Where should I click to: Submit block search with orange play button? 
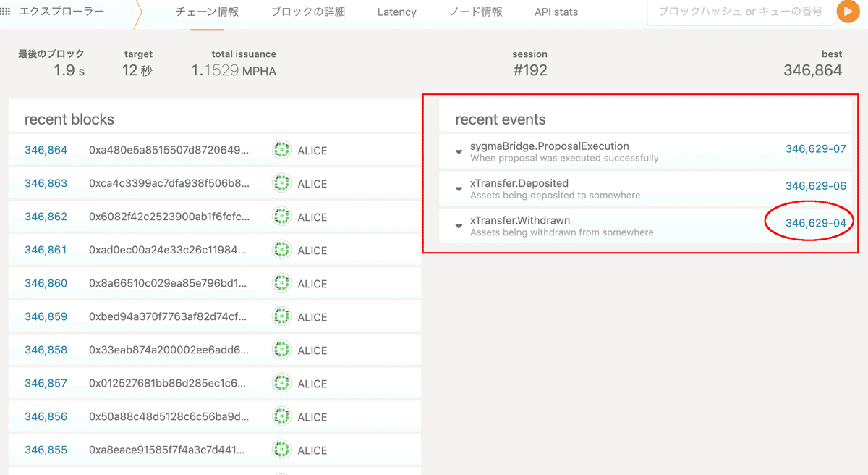[x=848, y=12]
